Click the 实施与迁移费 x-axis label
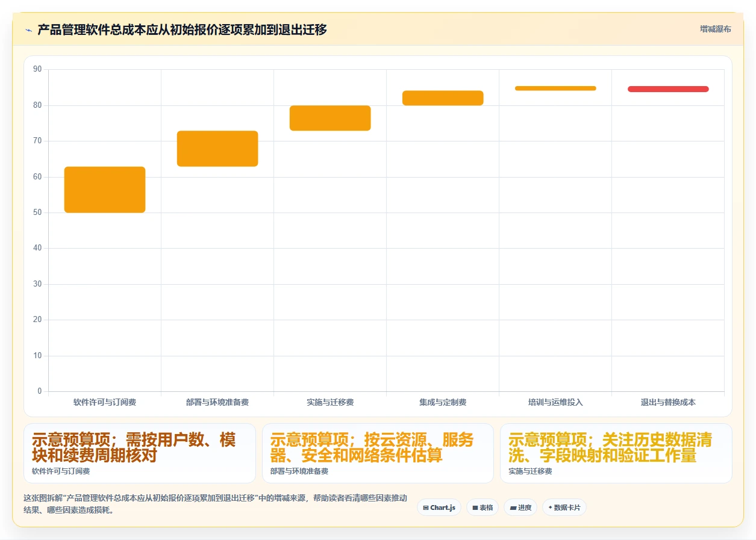The image size is (756, 540). click(x=330, y=402)
